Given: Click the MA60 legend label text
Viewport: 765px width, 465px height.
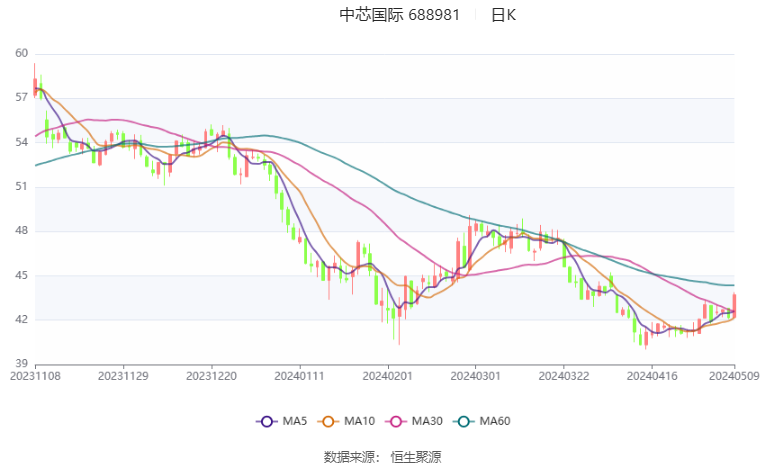Looking at the screenshot, I should pyautogui.click(x=495, y=421).
